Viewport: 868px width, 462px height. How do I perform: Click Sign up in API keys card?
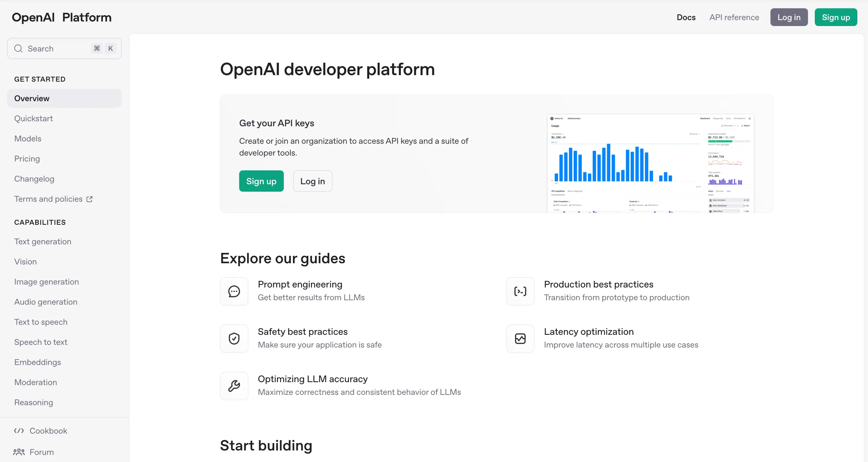click(x=261, y=181)
